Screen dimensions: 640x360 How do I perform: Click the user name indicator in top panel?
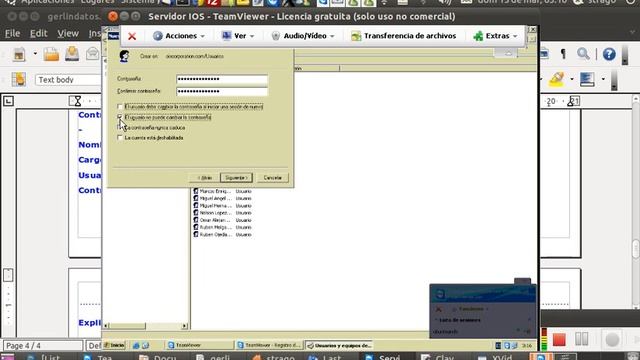pos(602,2)
